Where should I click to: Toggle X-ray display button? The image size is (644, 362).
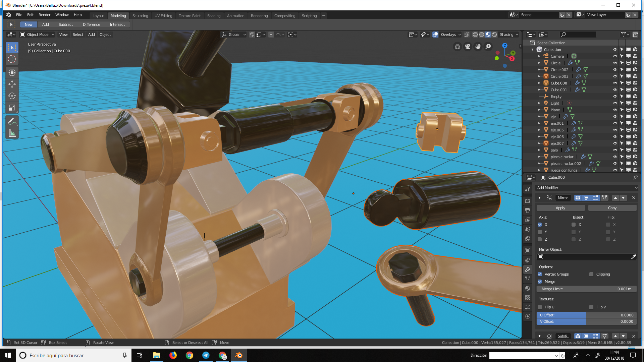click(x=467, y=35)
